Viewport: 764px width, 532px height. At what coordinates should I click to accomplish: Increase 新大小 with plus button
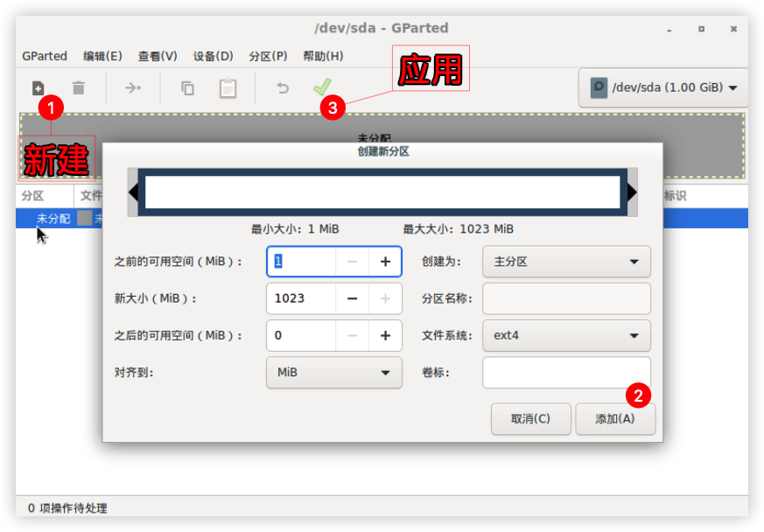tap(385, 298)
